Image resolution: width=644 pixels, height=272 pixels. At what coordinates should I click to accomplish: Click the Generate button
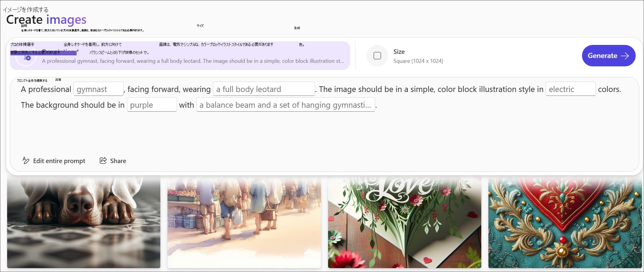click(x=609, y=56)
